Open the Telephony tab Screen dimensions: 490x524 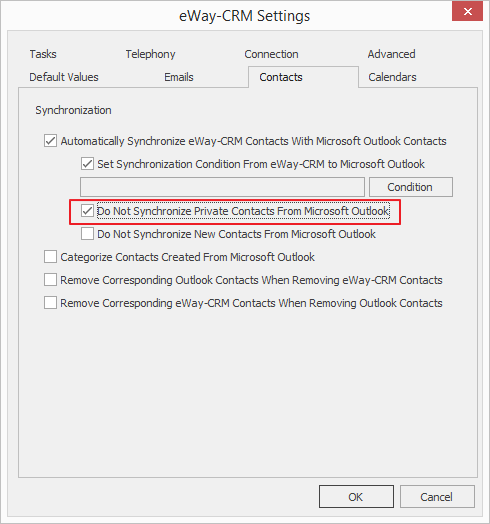[150, 54]
